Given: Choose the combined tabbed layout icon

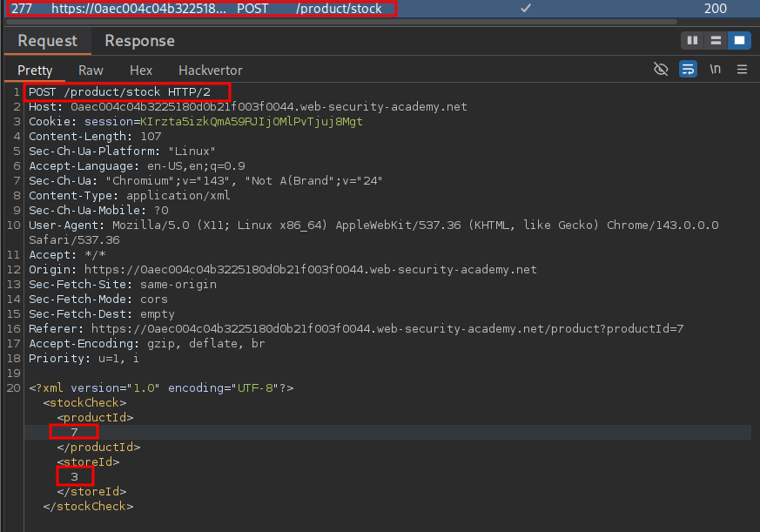Looking at the screenshot, I should pyautogui.click(x=738, y=41).
